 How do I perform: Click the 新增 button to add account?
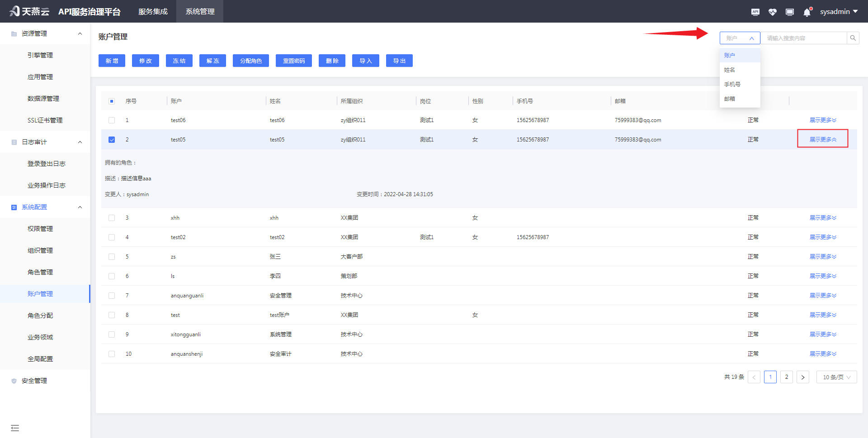tap(112, 61)
